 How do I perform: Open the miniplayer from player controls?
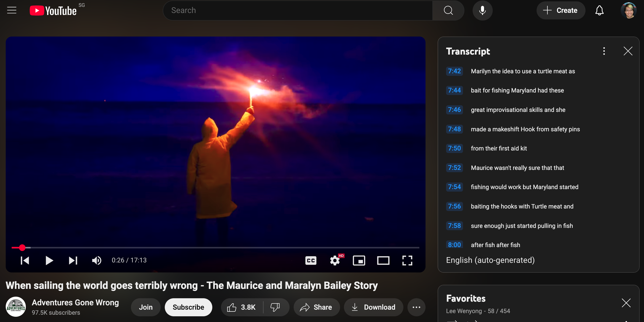pos(359,260)
